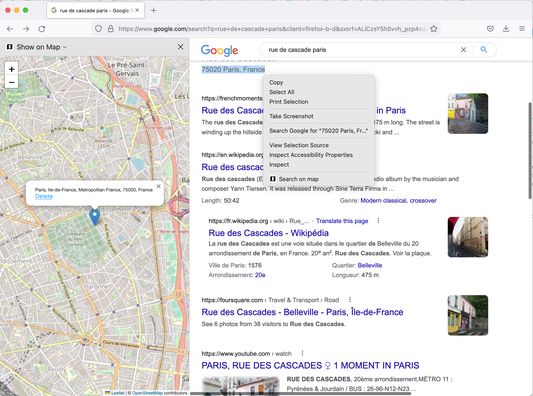The width and height of the screenshot is (533, 396).
Task: Click the highlighted '75020 Paris, France' text
Action: (233, 69)
